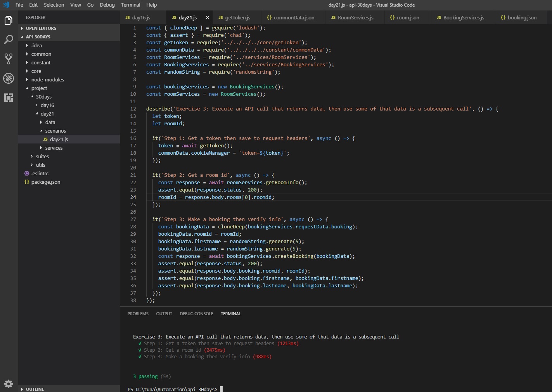The height and width of the screenshot is (392, 552).
Task: Collapse the scenarios folder
Action: coord(69,131)
